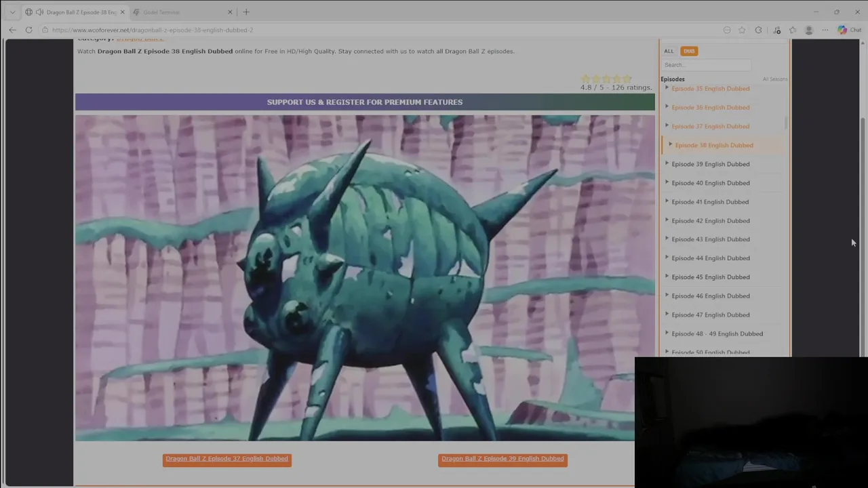Open Episode 37 English Dubbed in list
Image resolution: width=868 pixels, height=488 pixels.
pos(710,126)
